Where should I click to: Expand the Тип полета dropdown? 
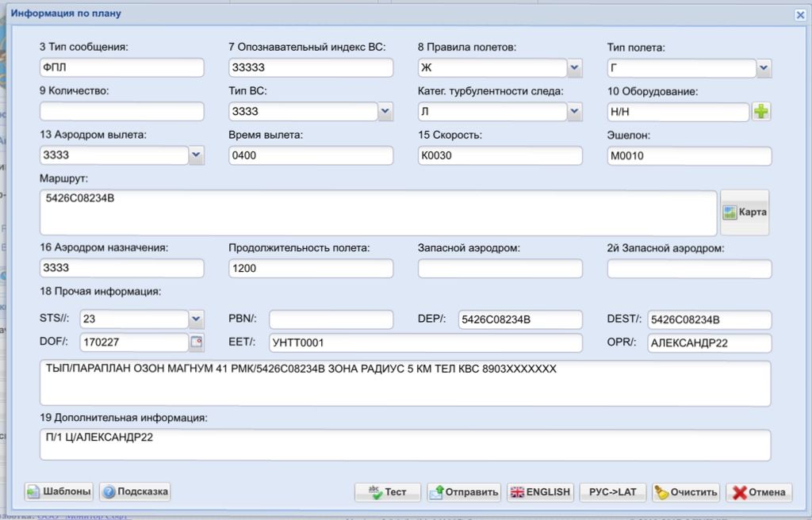(x=764, y=68)
